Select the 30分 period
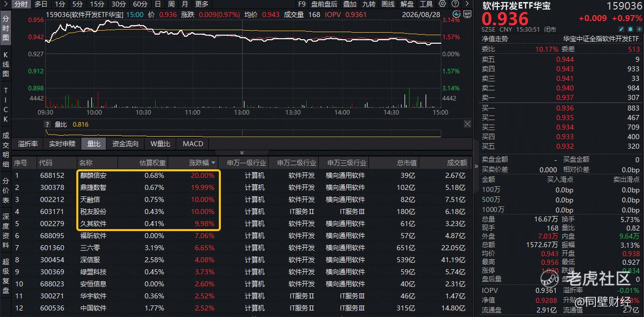This screenshot has width=644, height=317. [119, 4]
